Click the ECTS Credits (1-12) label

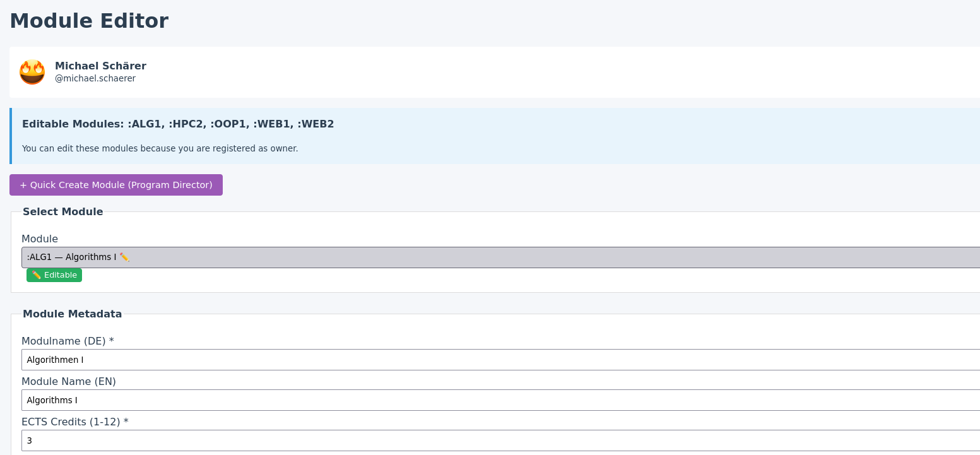click(75, 422)
